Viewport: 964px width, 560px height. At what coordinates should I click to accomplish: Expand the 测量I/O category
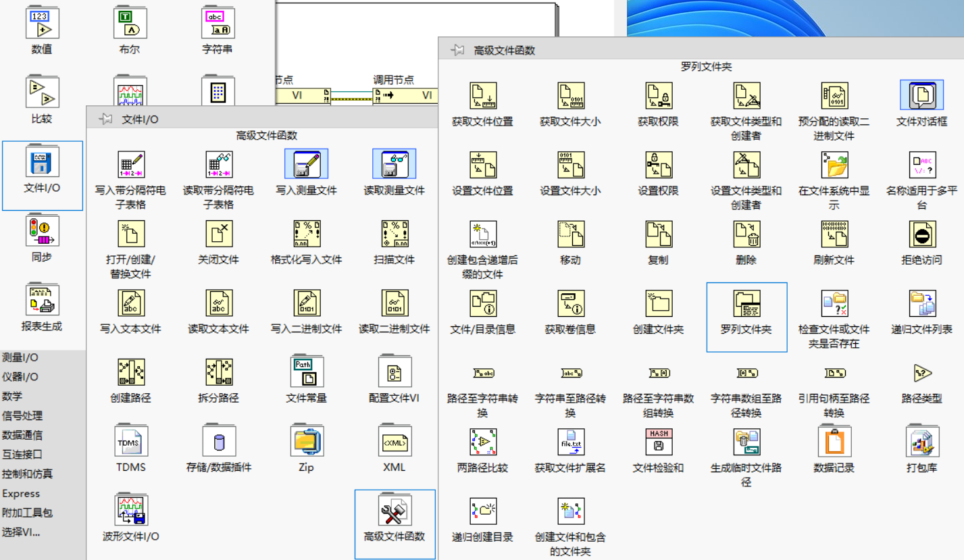(x=20, y=357)
